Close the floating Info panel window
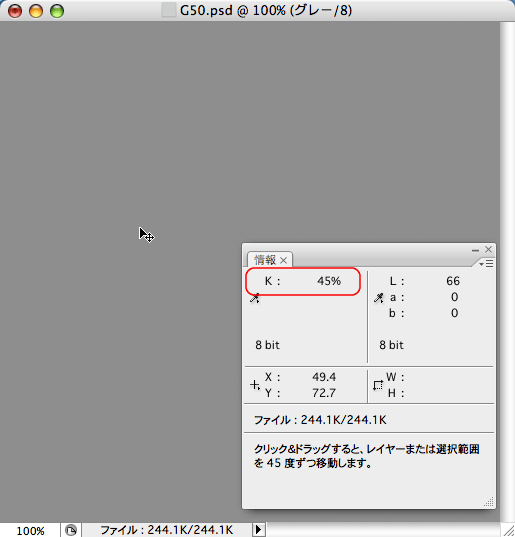 489,250
